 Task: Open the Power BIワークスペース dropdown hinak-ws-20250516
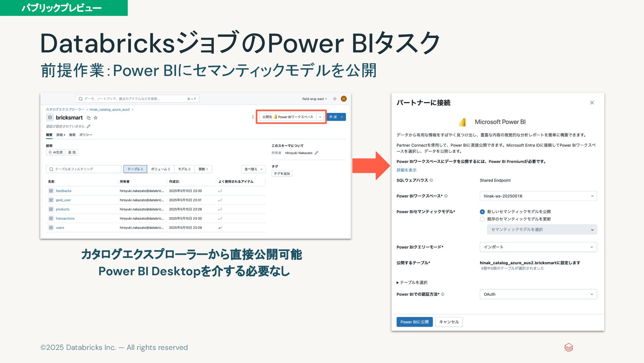tap(538, 196)
